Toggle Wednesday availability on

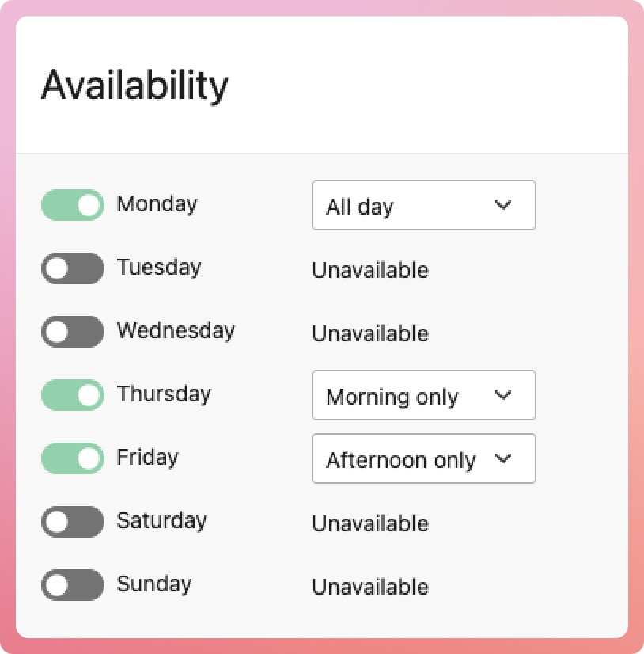(x=73, y=332)
